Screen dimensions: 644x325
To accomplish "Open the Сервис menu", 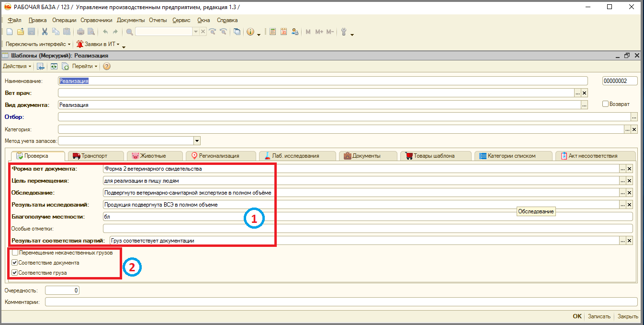I will pos(181,20).
